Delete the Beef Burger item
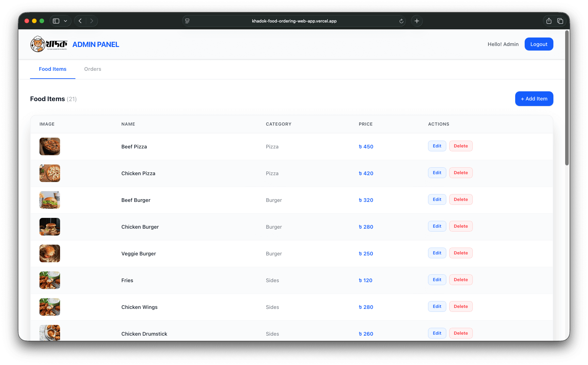Viewport: 588px width, 365px height. (x=461, y=200)
